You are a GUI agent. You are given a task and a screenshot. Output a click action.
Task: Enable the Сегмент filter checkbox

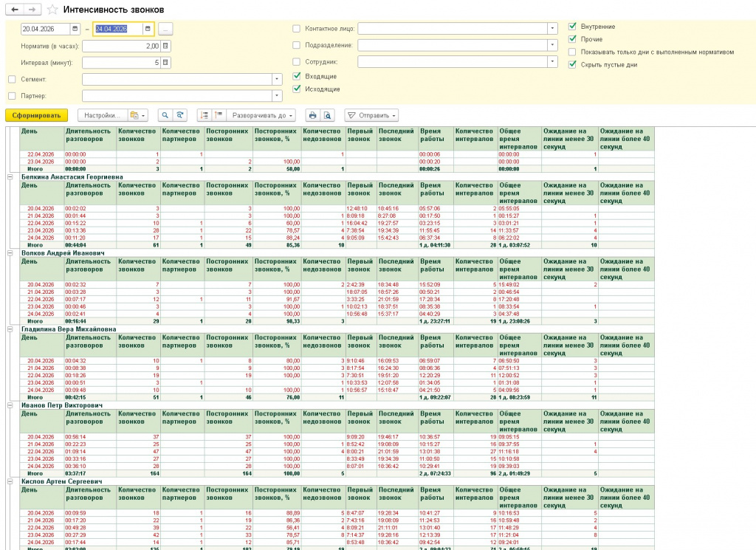coord(12,79)
